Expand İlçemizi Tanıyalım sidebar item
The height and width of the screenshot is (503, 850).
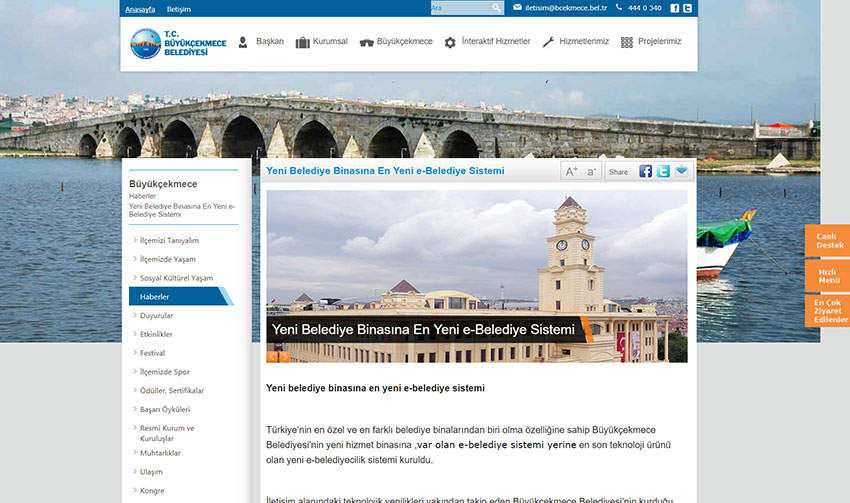[x=169, y=240]
